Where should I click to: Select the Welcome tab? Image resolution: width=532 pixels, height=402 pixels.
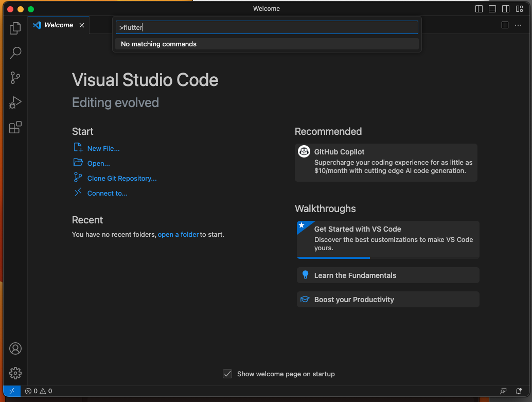pyautogui.click(x=59, y=25)
